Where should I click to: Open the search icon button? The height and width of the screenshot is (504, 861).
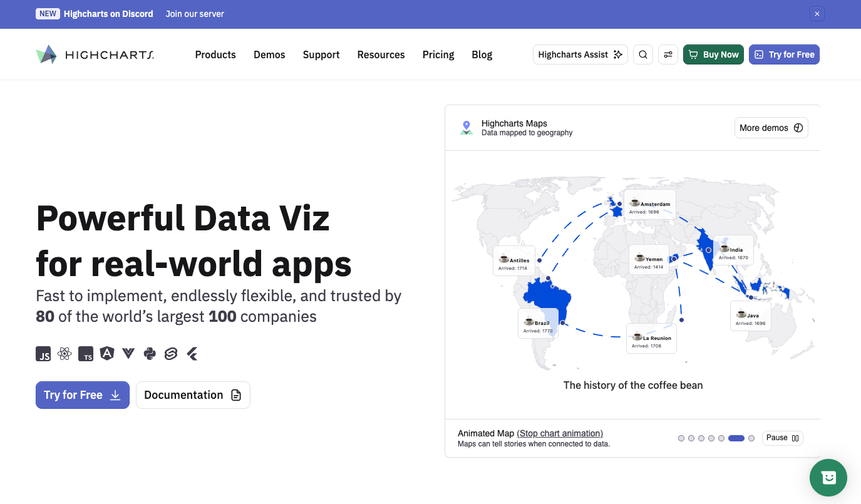(643, 54)
